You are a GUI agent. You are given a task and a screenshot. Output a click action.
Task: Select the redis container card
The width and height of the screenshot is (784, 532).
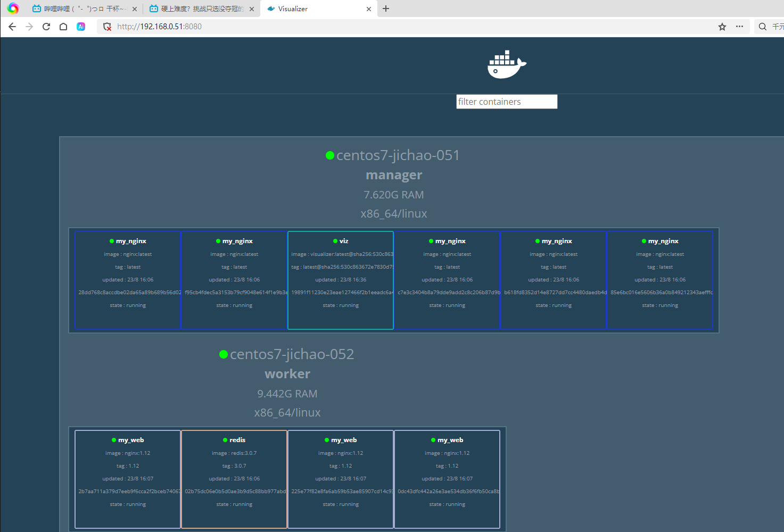pyautogui.click(x=234, y=479)
